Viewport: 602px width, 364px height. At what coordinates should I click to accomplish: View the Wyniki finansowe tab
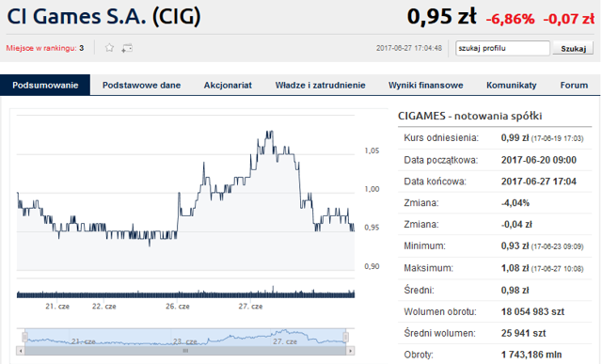click(x=426, y=86)
